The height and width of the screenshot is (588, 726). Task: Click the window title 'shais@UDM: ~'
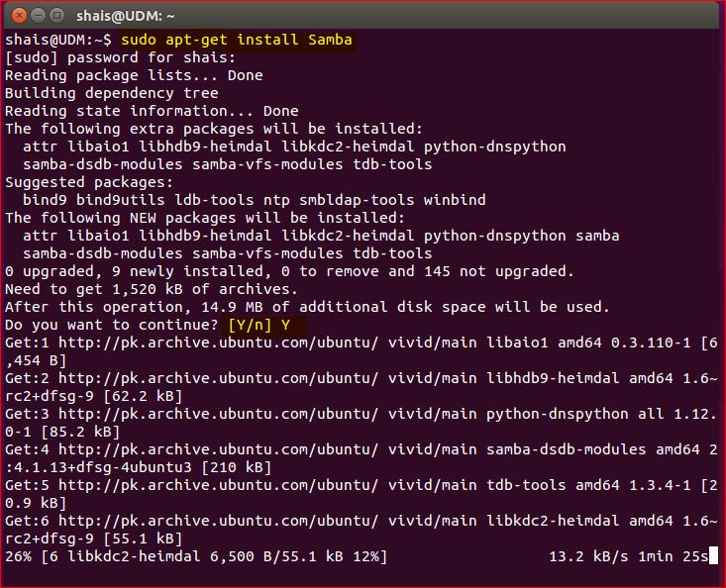125,16
